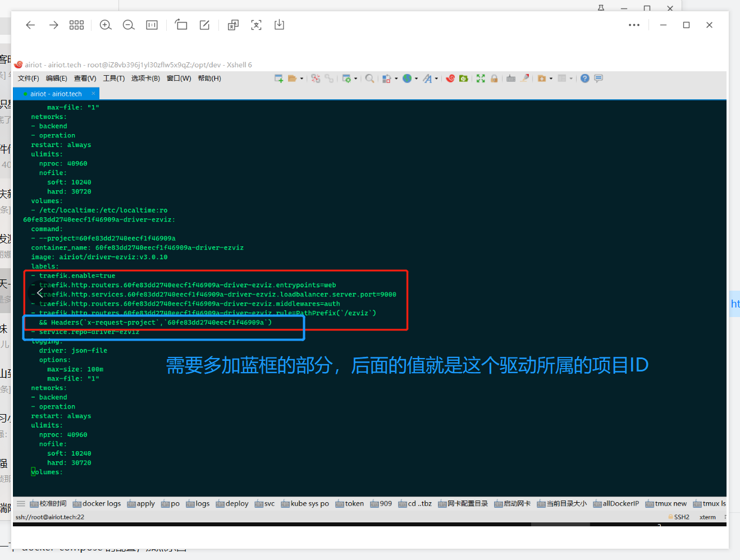
Task: Run the 网卡配置目录 quick command
Action: click(x=463, y=503)
